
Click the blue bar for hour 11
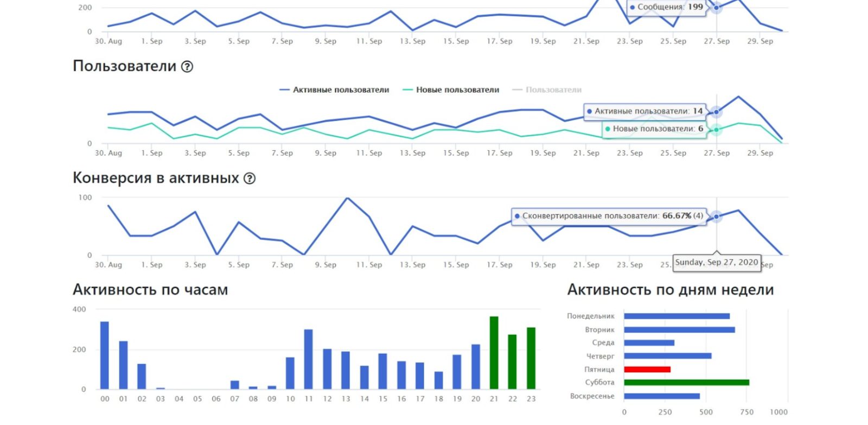(x=309, y=359)
